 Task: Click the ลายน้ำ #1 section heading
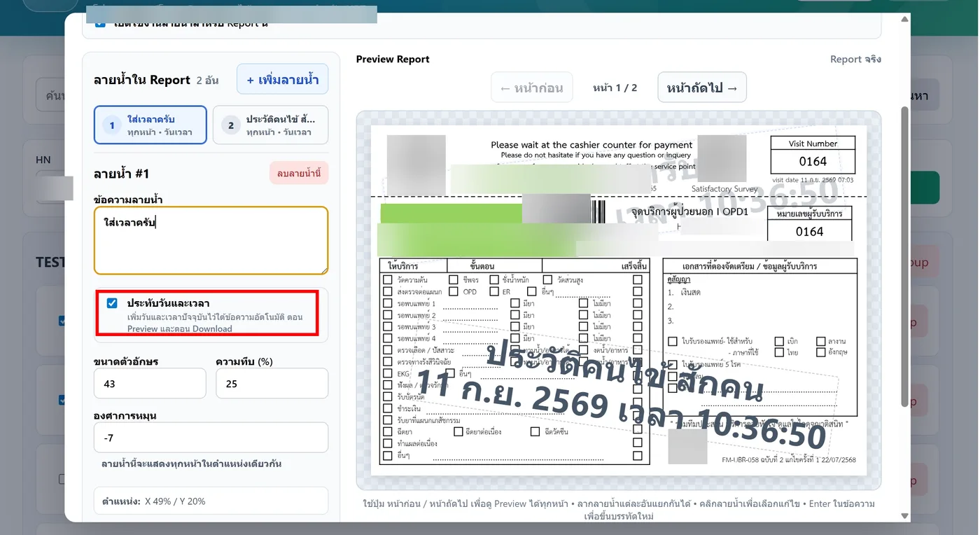point(121,174)
